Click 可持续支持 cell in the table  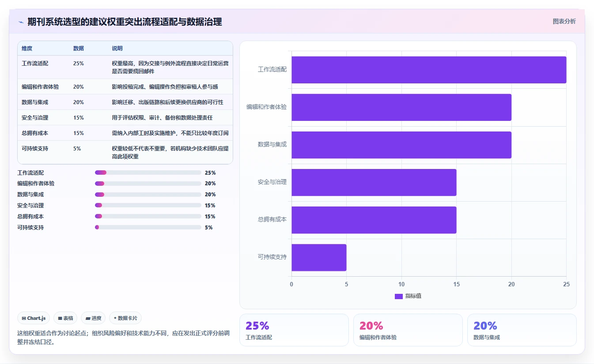coord(35,149)
